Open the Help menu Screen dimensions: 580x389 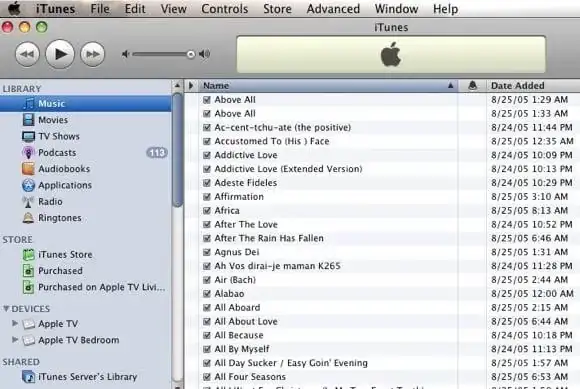[x=445, y=9]
